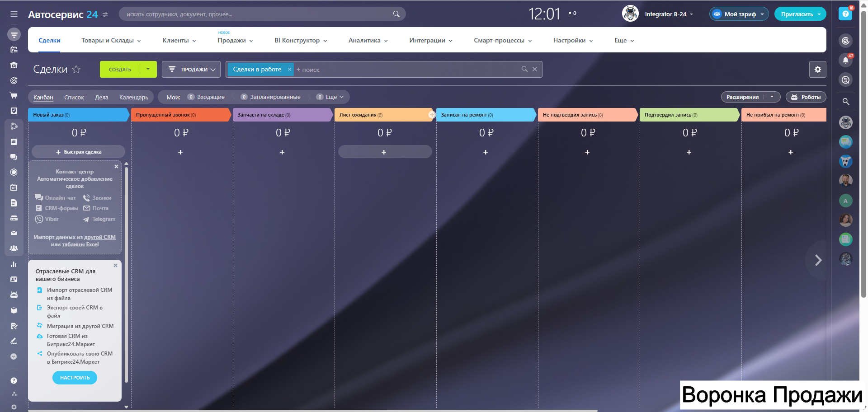
Task: Remove the 'Сделки в работе' filter chip
Action: click(x=289, y=69)
